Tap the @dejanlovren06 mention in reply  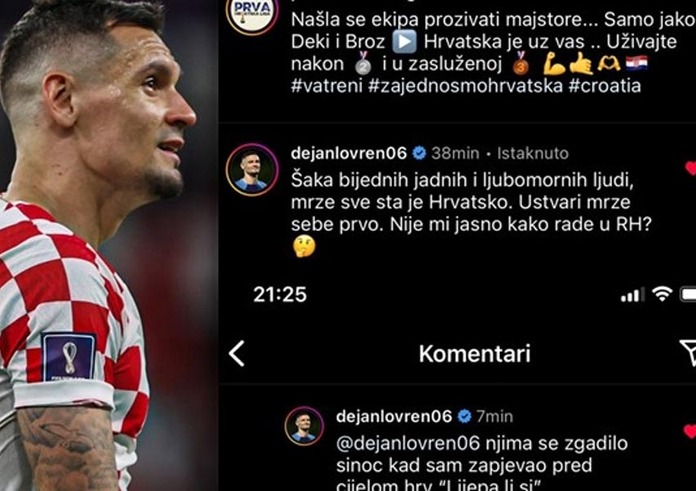click(408, 443)
